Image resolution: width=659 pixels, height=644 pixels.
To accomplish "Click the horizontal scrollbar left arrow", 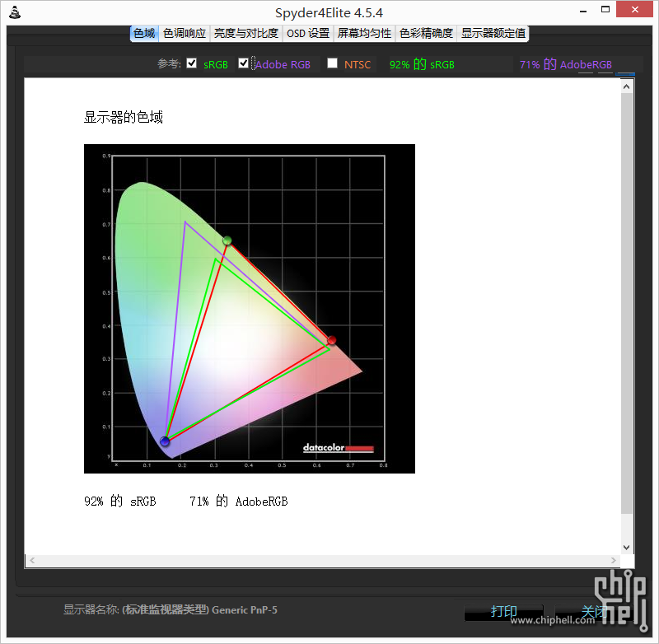I will (x=32, y=560).
